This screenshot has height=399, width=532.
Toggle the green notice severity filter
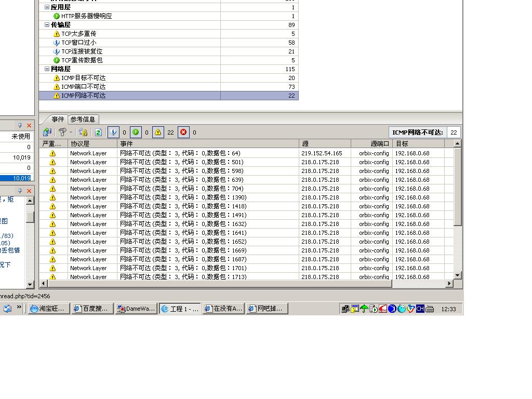point(136,132)
